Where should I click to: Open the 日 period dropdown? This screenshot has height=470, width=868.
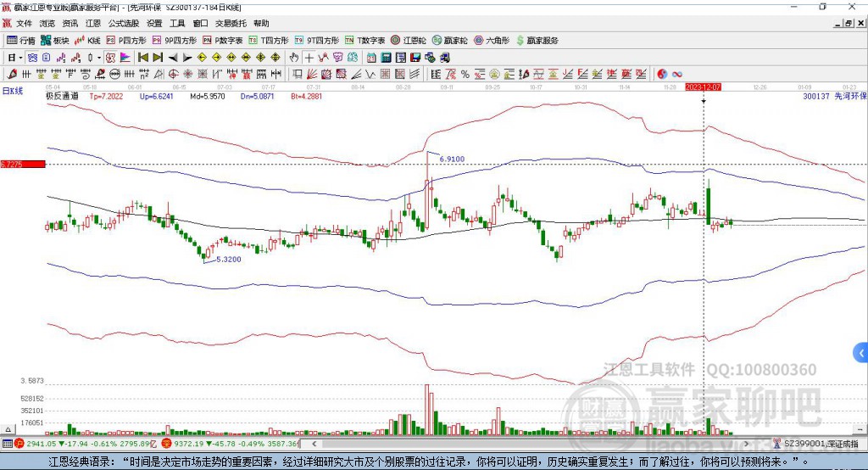15,58
